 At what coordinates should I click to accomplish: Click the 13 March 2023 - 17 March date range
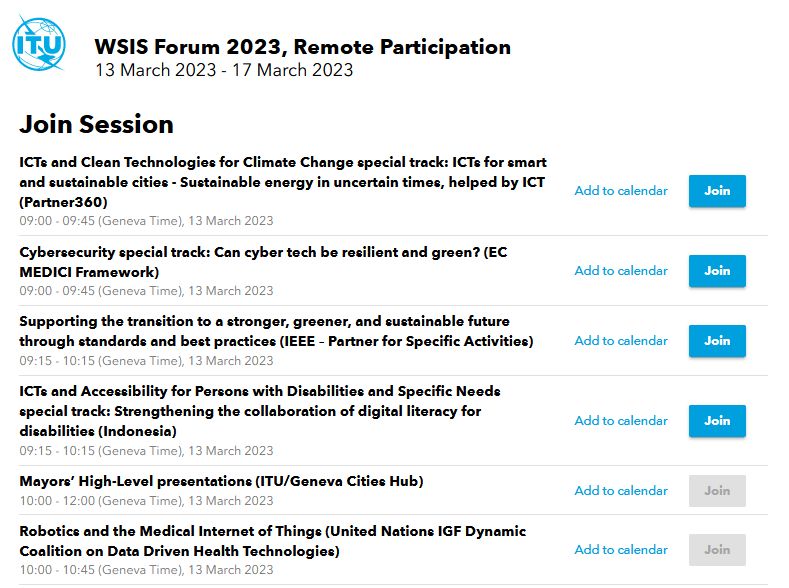(x=224, y=70)
